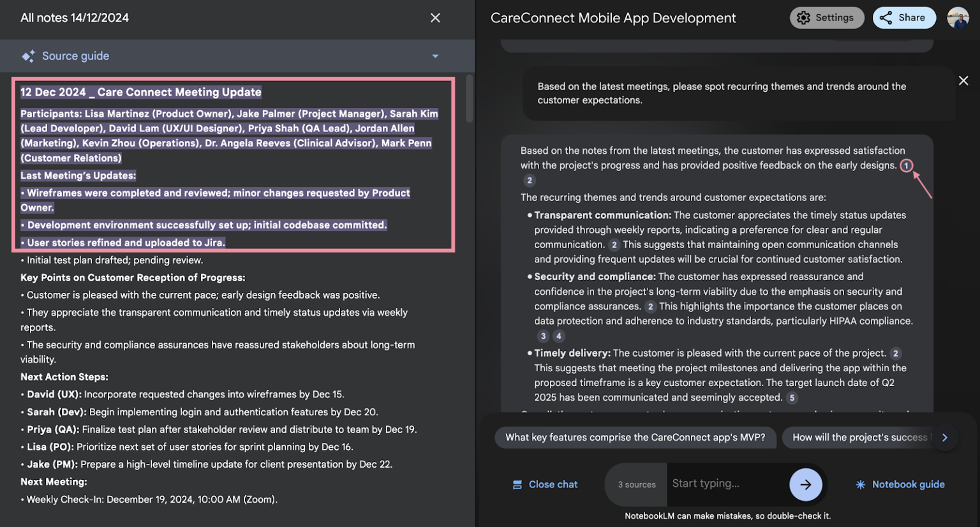Dismiss the chat response panel

click(x=963, y=80)
